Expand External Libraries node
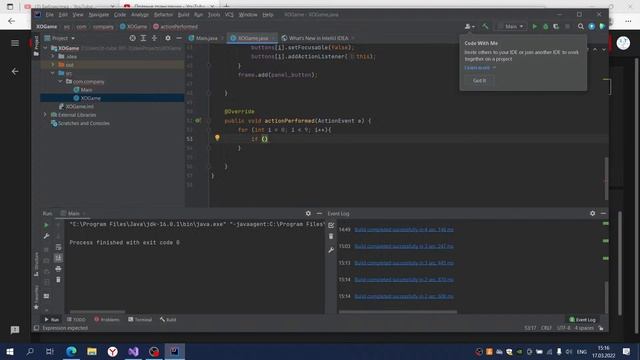This screenshot has height=360, width=640. tap(45, 115)
